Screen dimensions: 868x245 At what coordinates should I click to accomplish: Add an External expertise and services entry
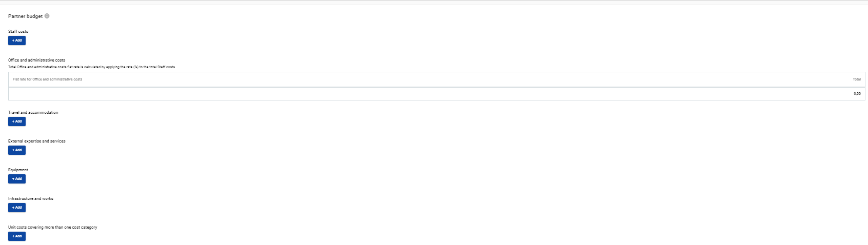click(x=17, y=150)
